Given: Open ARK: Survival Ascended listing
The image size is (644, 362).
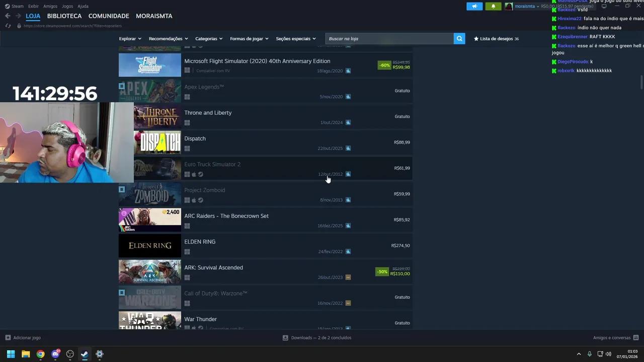Looking at the screenshot, I should coord(265,271).
